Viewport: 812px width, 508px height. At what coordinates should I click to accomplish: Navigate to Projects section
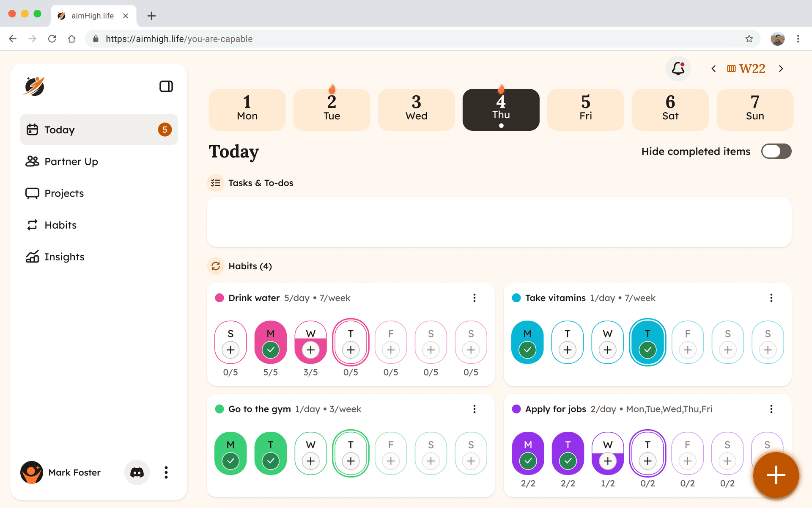coord(99,193)
